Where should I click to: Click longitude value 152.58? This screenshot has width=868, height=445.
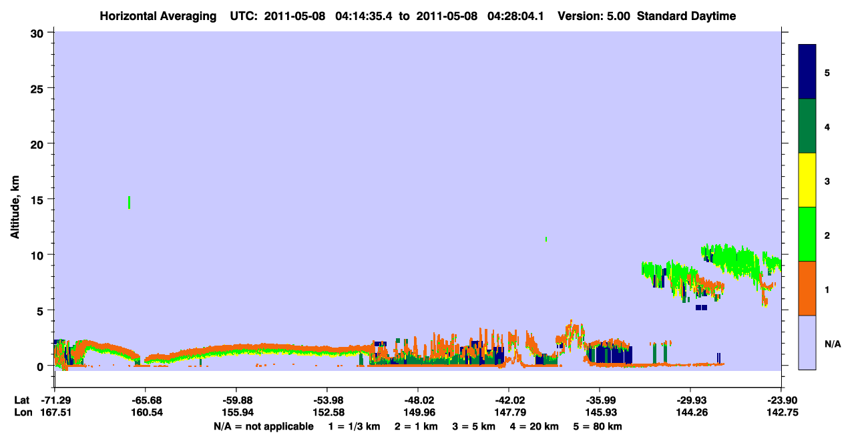tap(327, 412)
